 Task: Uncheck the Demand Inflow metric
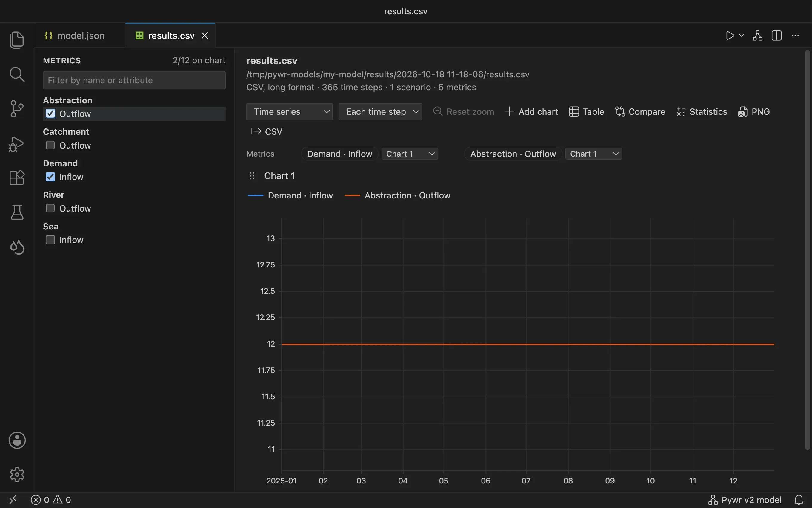tap(50, 177)
